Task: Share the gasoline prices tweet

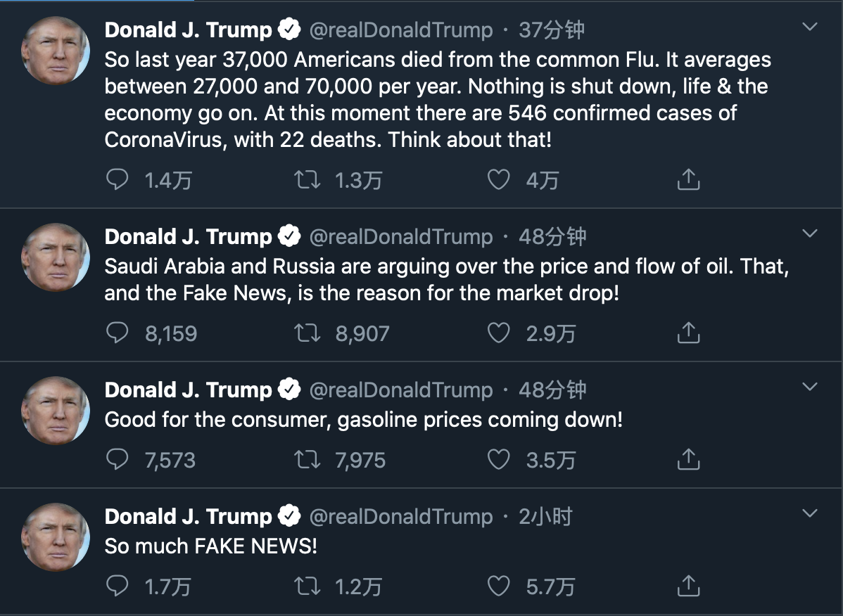Action: point(688,460)
